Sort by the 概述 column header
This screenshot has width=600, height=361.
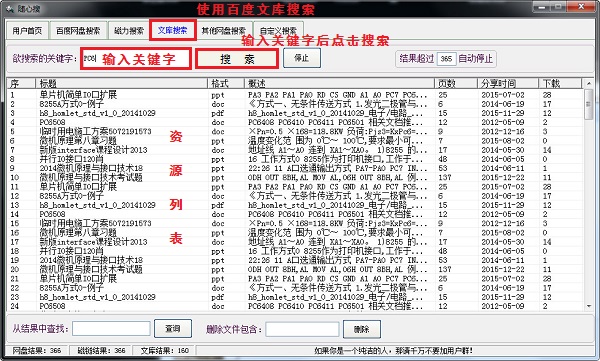[x=339, y=83]
